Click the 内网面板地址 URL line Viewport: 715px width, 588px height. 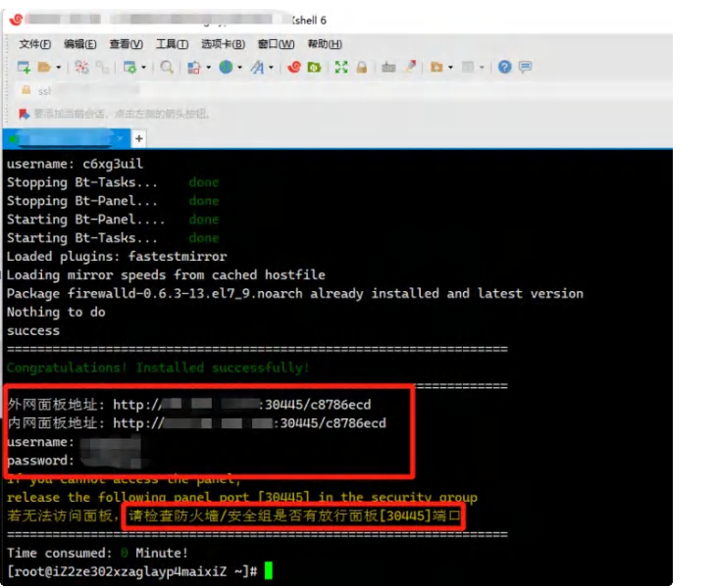click(x=196, y=423)
